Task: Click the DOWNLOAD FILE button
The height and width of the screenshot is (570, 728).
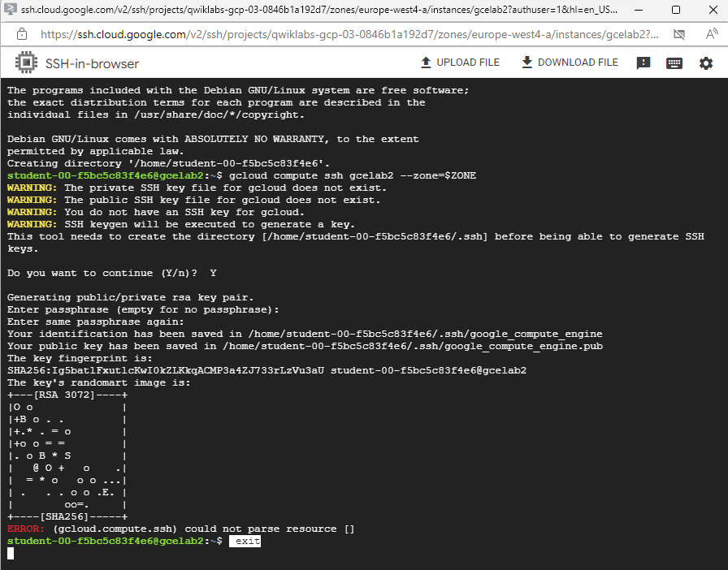Action: 570,63
